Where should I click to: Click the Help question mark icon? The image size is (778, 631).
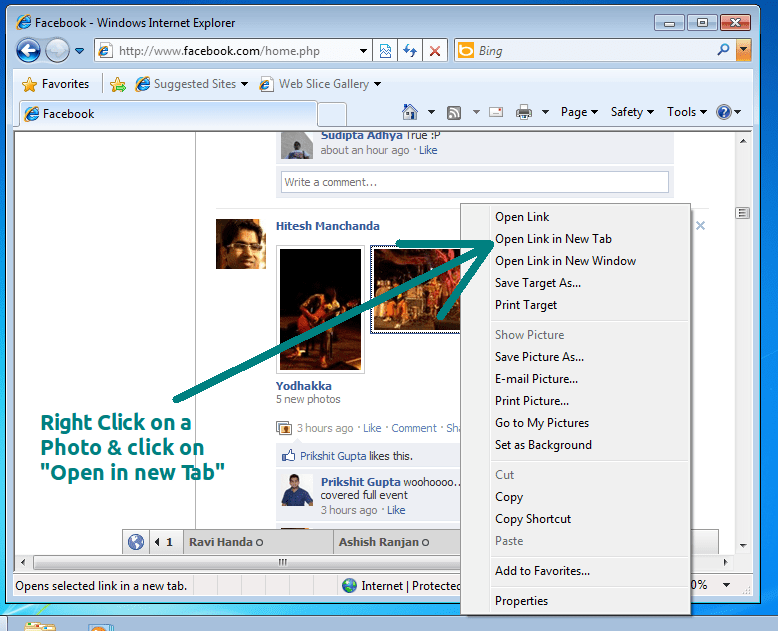click(x=724, y=112)
